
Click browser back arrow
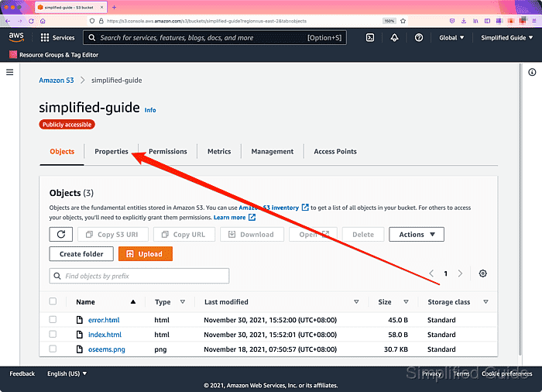click(x=8, y=21)
